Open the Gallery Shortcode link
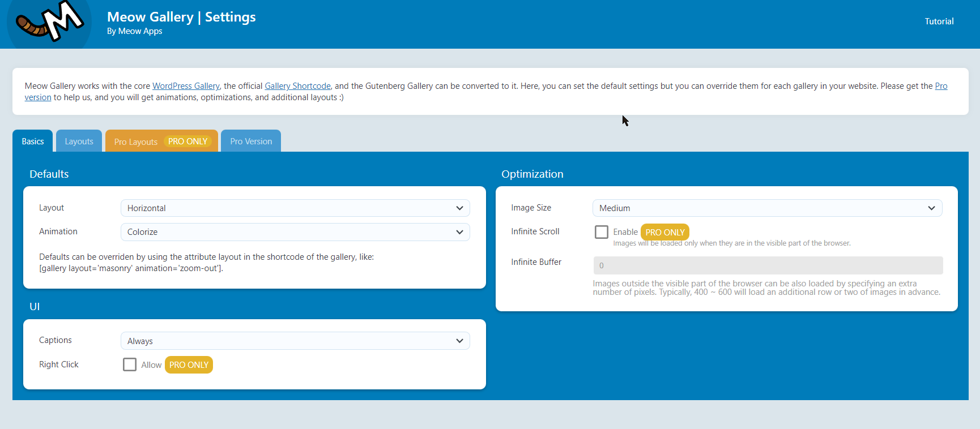This screenshot has width=980, height=429. click(x=297, y=86)
